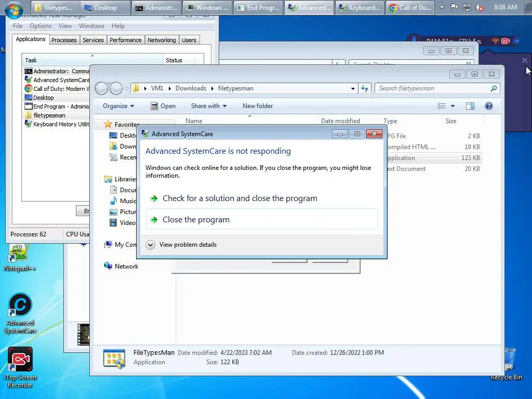Select Administrator: Command task row

(57, 71)
